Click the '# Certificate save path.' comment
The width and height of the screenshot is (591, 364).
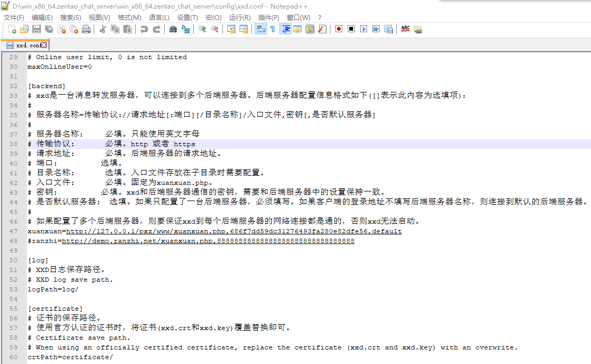[x=79, y=338]
